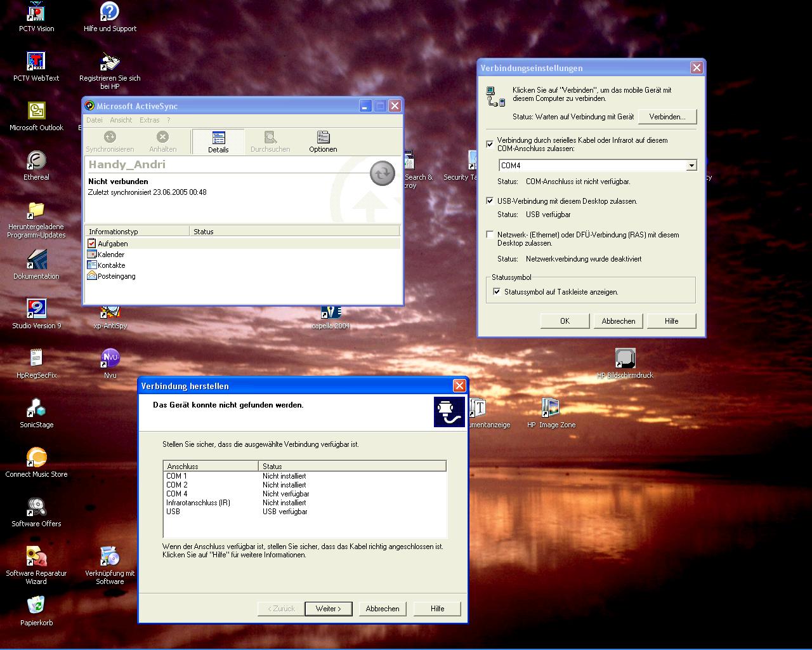
Task: Open HpRegSecFix desktop file
Action: [36, 364]
